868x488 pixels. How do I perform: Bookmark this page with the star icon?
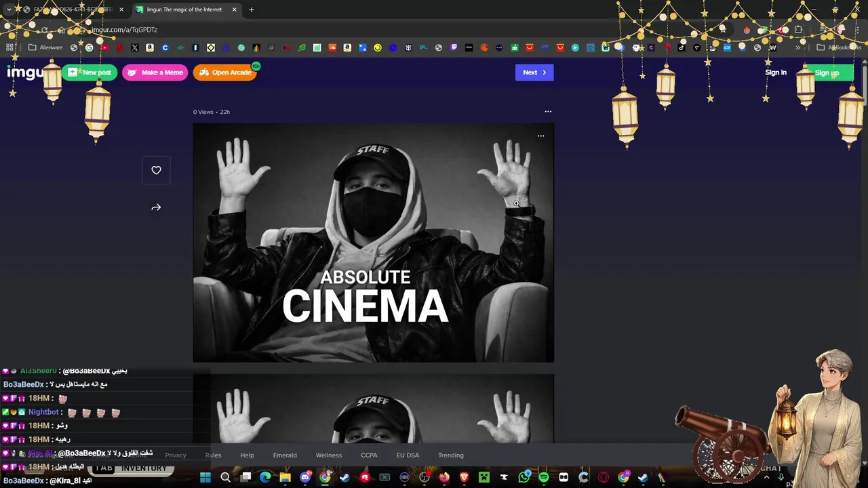pyautogui.click(x=723, y=30)
